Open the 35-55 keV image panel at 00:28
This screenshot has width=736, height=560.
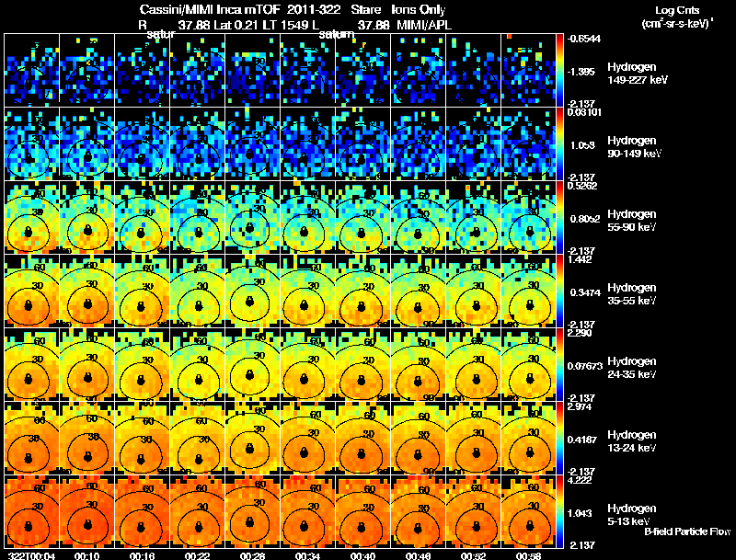(x=252, y=291)
